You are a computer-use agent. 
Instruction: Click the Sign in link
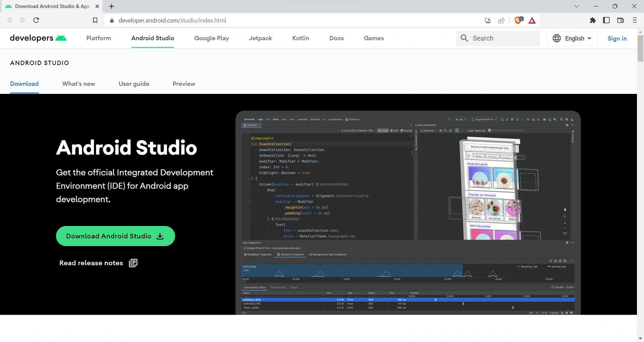pyautogui.click(x=617, y=38)
